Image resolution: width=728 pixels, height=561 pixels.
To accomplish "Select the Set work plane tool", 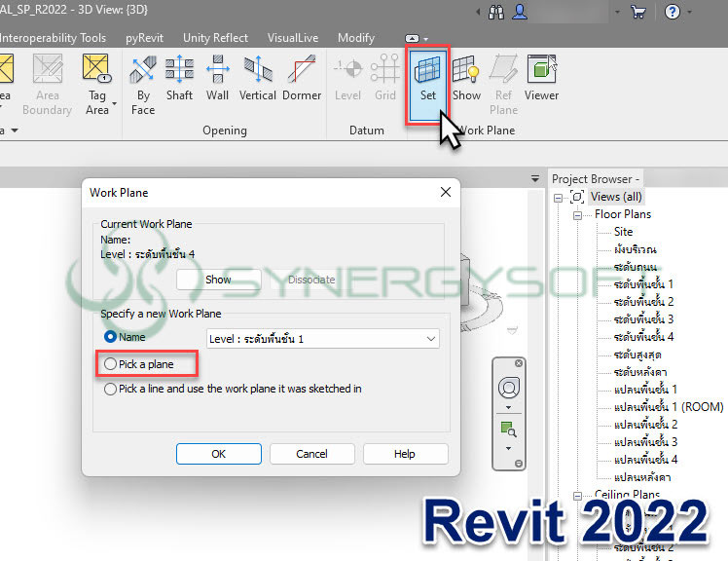I will (x=427, y=85).
